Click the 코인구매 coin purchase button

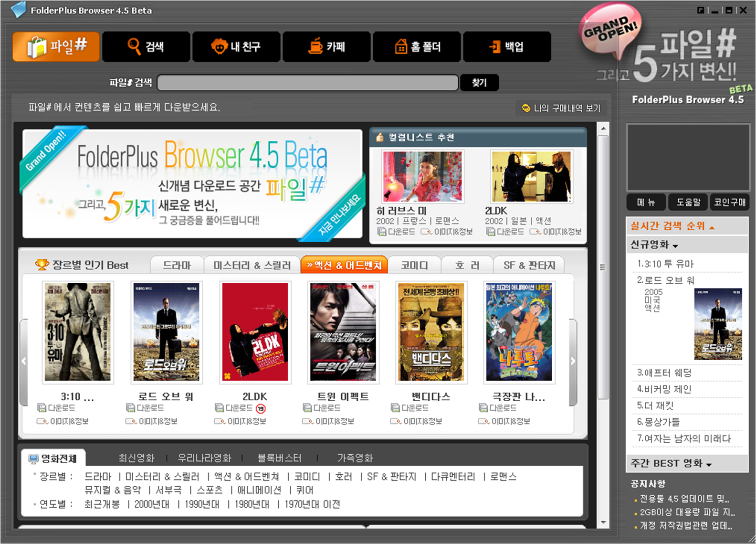(x=729, y=202)
